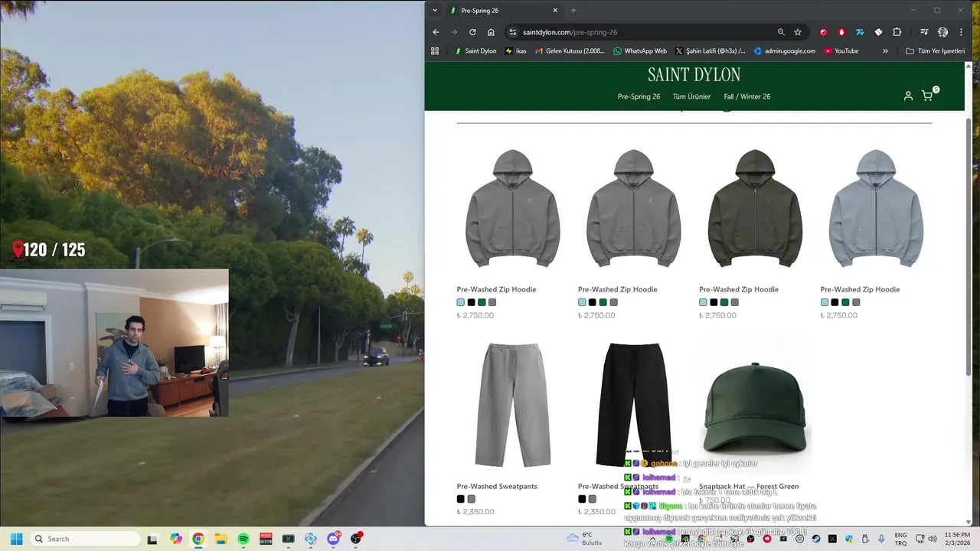This screenshot has height=551, width=980.
Task: Switch the ENG TRQ input language
Action: tap(901, 539)
